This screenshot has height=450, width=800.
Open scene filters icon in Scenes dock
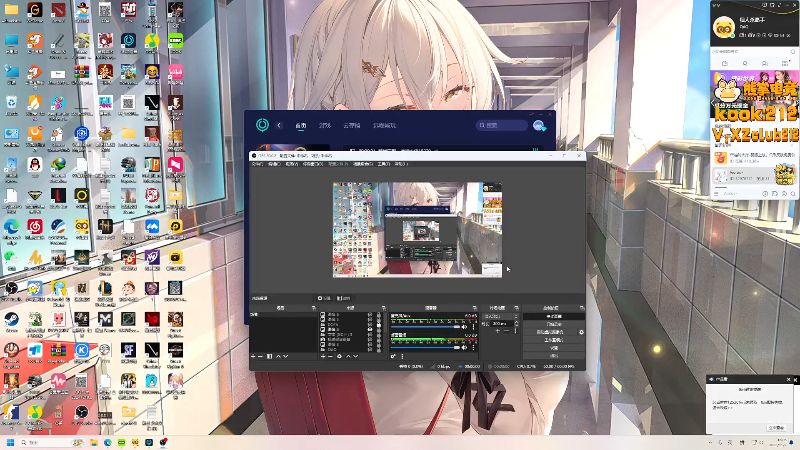[x=269, y=356]
